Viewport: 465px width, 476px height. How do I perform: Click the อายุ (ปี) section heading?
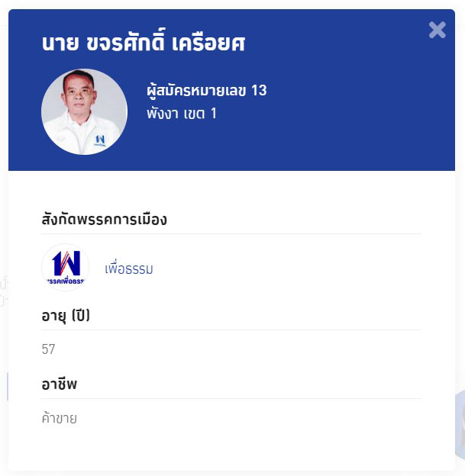tap(66, 315)
